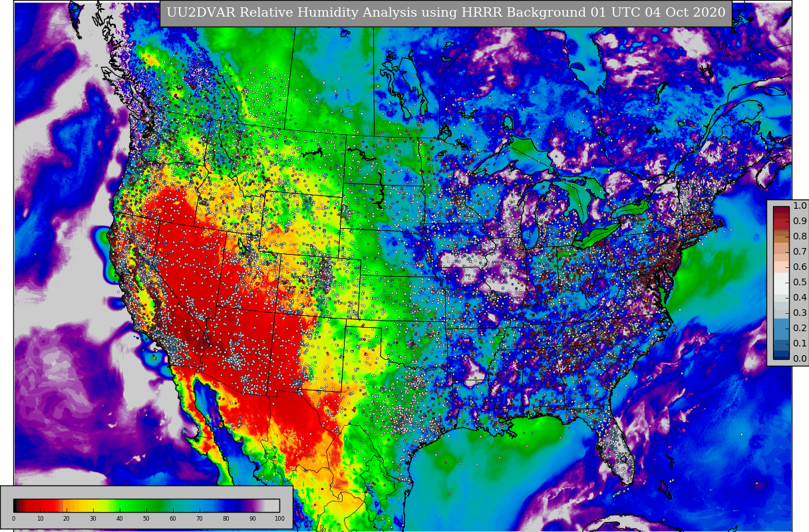Click the '0.0' label on the vertical legend
This screenshot has height=532, width=809.
tap(800, 358)
